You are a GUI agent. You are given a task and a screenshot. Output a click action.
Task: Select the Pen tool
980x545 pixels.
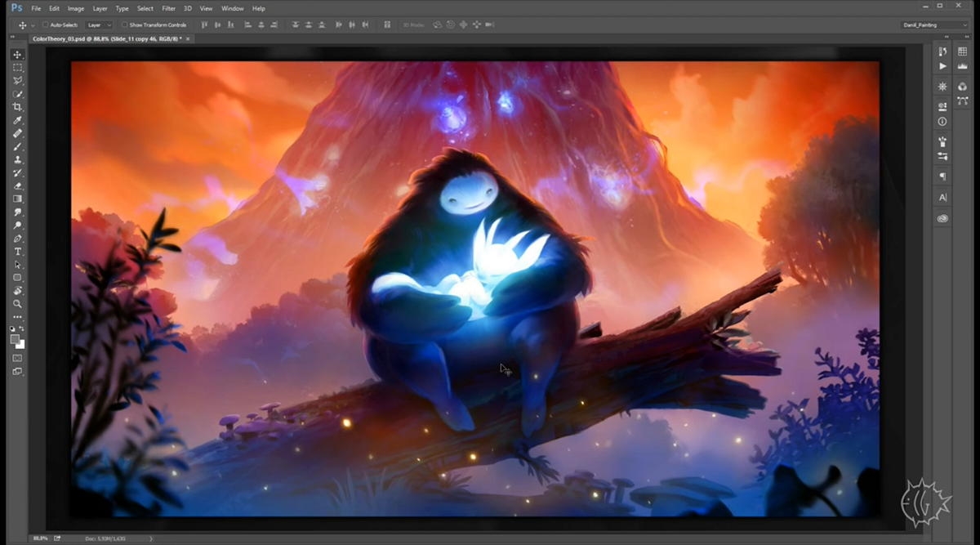point(17,239)
